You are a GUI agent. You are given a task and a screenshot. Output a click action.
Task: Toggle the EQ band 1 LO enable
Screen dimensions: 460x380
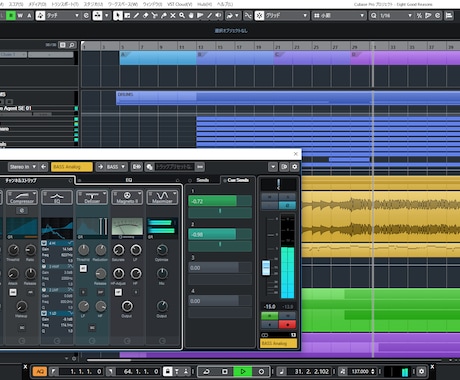coord(44,314)
